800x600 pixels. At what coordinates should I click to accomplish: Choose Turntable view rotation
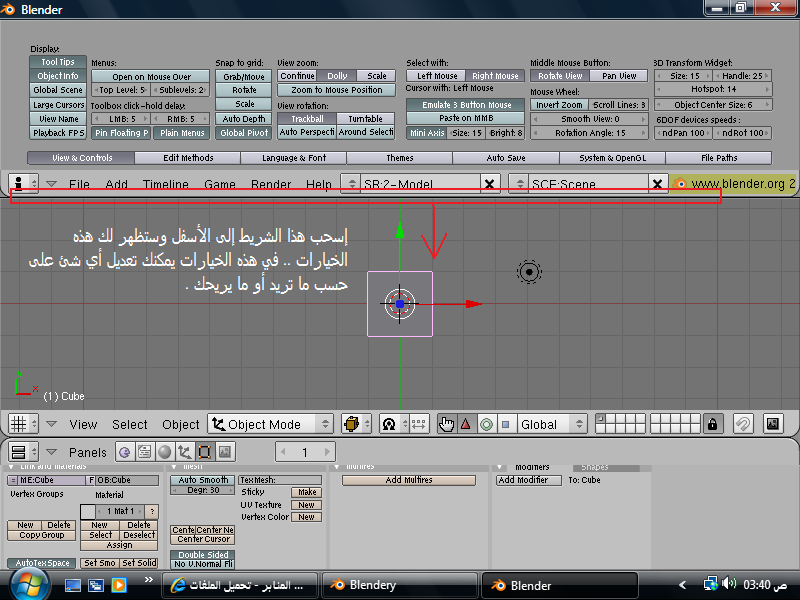pyautogui.click(x=365, y=118)
